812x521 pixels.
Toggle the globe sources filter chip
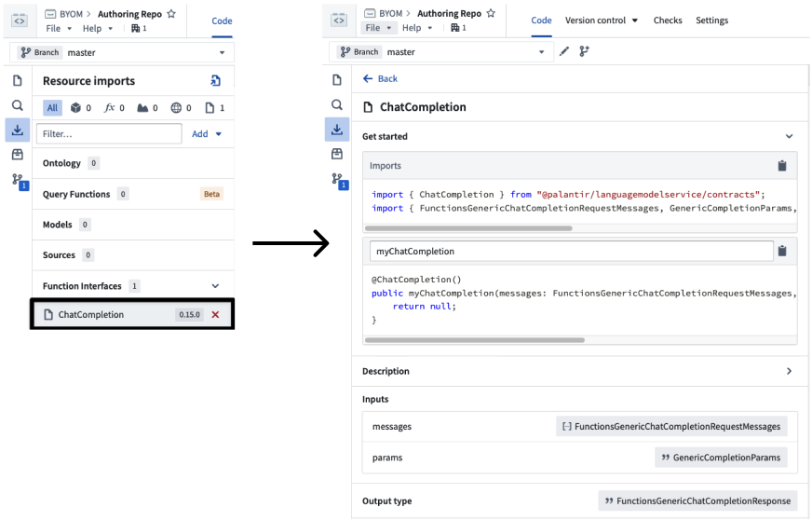coord(181,108)
